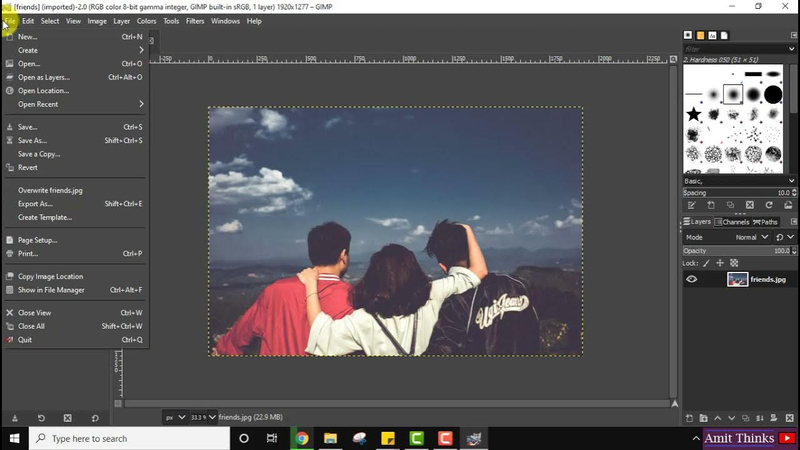Toggle visibility of friends.jpg layer
Image resolution: width=800 pixels, height=450 pixels.
pos(691,279)
